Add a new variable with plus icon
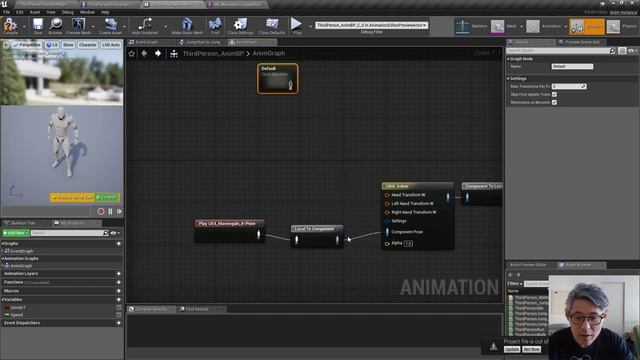 pyautogui.click(x=119, y=300)
